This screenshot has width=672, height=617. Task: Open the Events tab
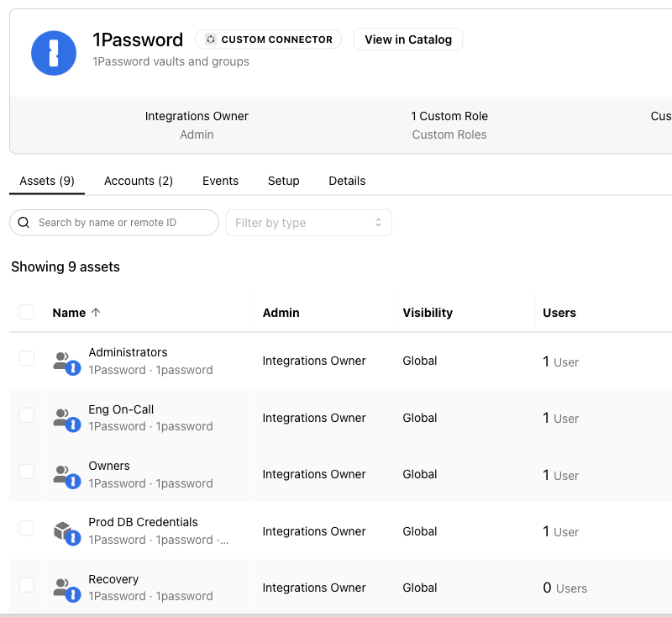[220, 181]
